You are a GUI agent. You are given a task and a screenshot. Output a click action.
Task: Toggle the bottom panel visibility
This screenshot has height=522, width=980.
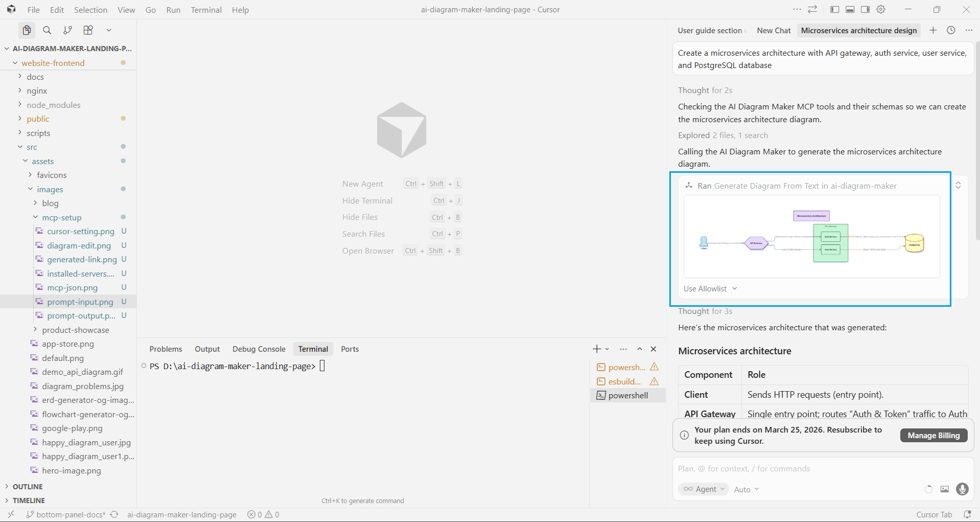[x=850, y=9]
